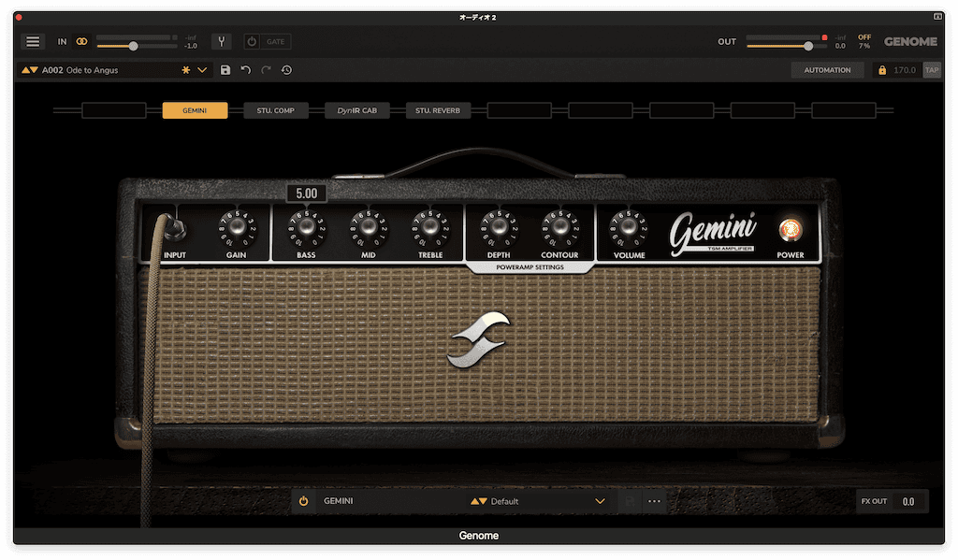Click the modified asterisk on the rig preset
Viewport: 958px width, 560px height.
[186, 70]
